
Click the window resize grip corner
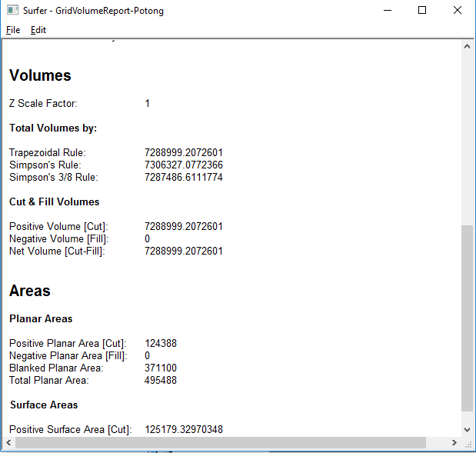pos(468,444)
